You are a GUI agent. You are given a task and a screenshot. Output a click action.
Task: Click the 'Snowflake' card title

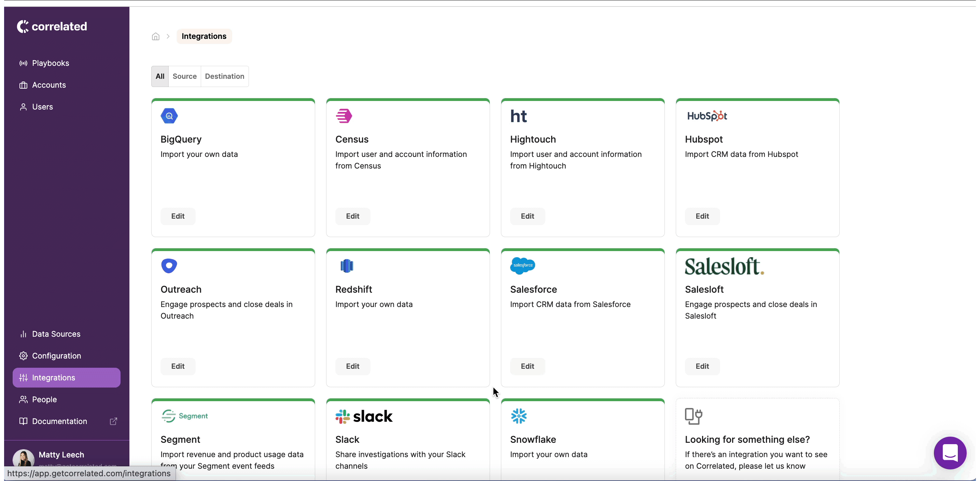pyautogui.click(x=533, y=440)
